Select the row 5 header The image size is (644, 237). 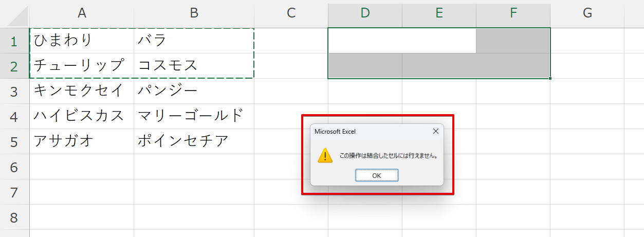14,141
